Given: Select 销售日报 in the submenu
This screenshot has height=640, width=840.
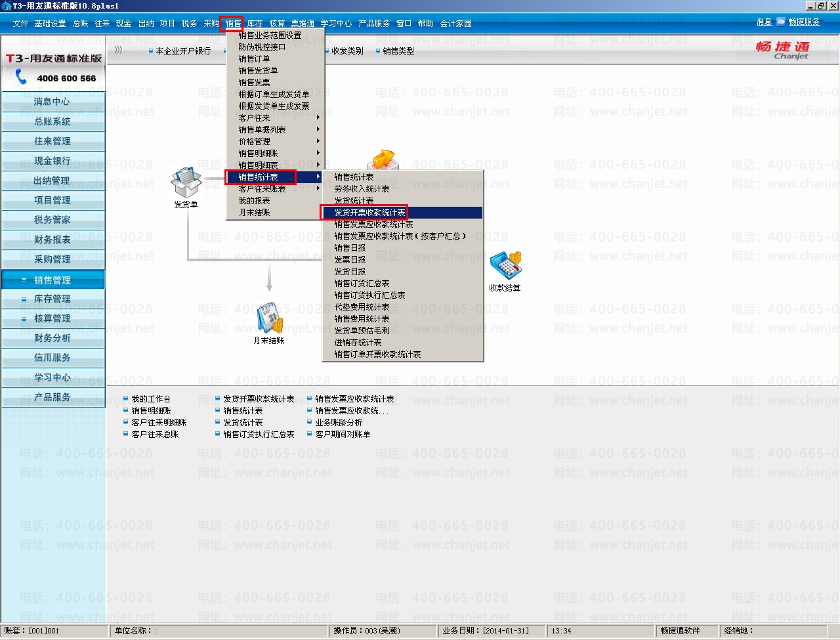Looking at the screenshot, I should point(350,248).
